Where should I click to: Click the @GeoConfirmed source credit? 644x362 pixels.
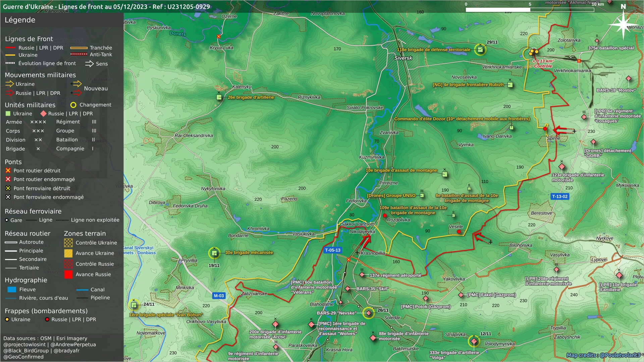point(23,357)
